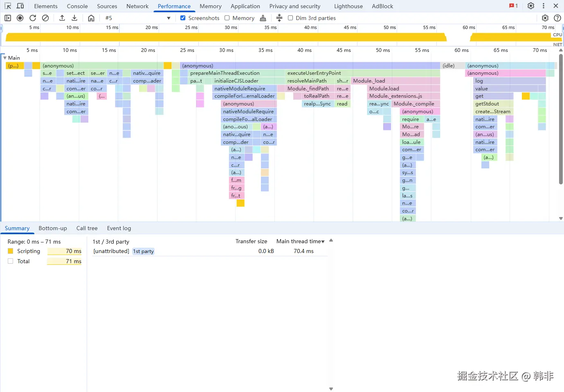The image size is (564, 392).
Task: Open the Sources tab
Action: pos(107,6)
